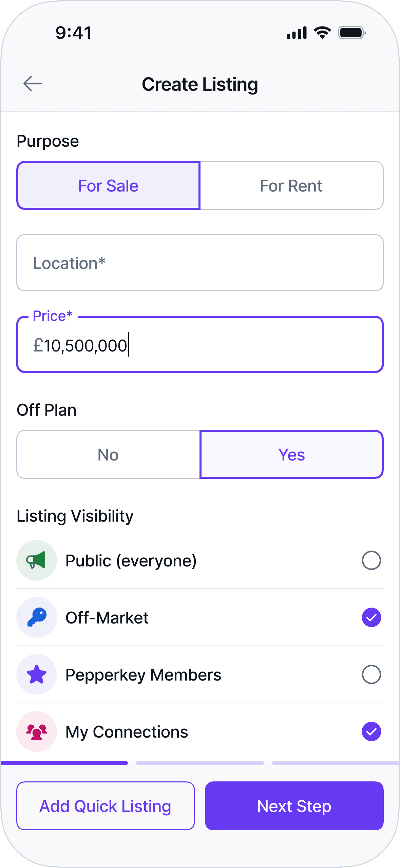Viewport: 400px width, 868px height.
Task: Tap the battery status icon
Action: pos(352,33)
